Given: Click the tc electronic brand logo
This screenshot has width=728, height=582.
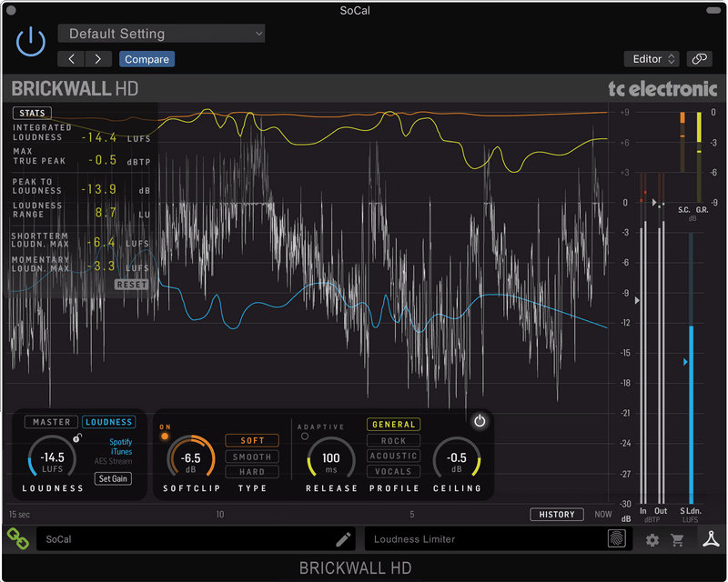Looking at the screenshot, I should click(x=662, y=88).
